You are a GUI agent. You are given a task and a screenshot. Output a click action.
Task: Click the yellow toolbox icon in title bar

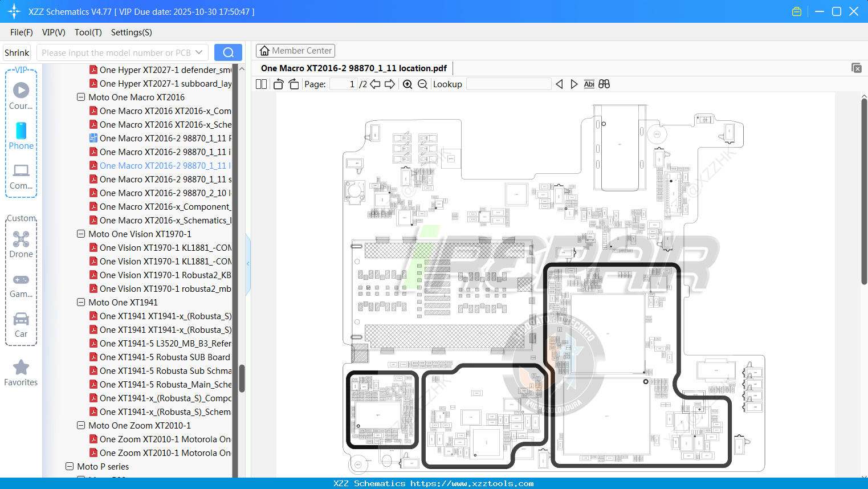(x=797, y=11)
